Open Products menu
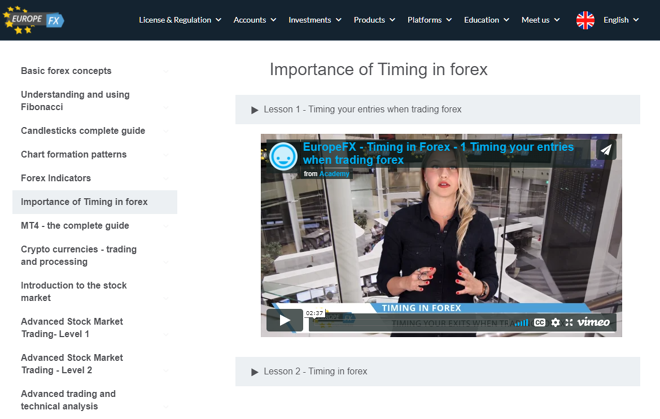The height and width of the screenshot is (419, 660). pyautogui.click(x=374, y=20)
